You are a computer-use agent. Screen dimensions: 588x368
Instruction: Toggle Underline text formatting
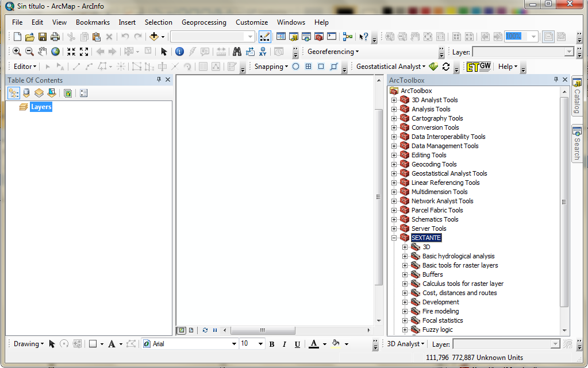click(297, 344)
